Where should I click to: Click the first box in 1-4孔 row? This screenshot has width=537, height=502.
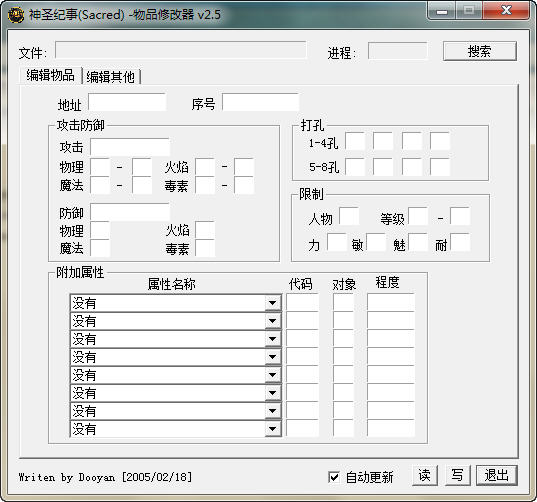[x=355, y=141]
